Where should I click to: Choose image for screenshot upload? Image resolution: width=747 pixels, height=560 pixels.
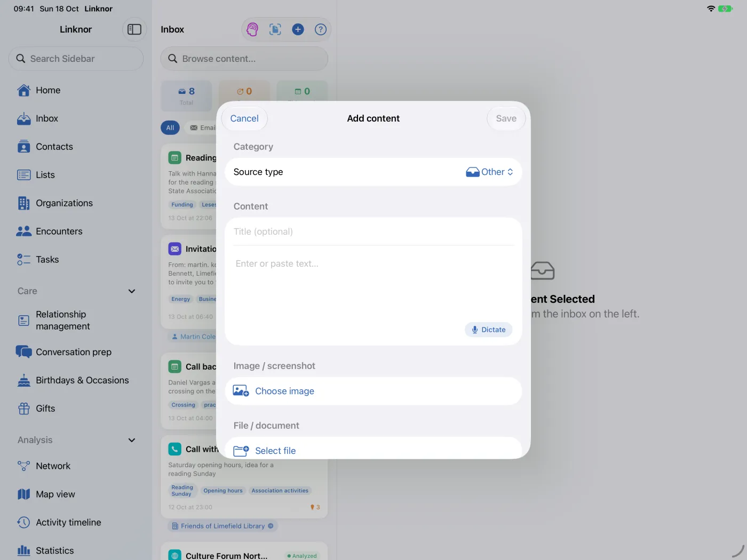(x=373, y=391)
